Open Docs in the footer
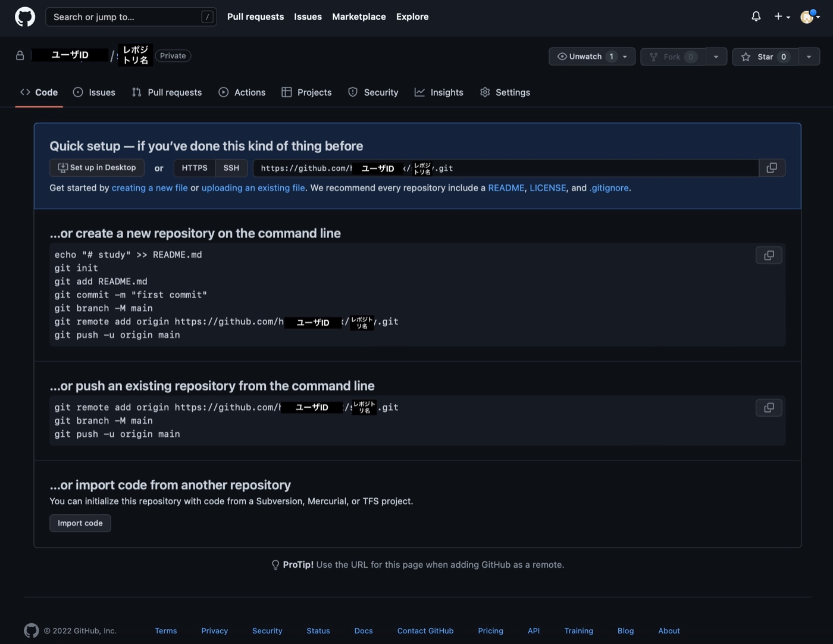 pyautogui.click(x=364, y=631)
